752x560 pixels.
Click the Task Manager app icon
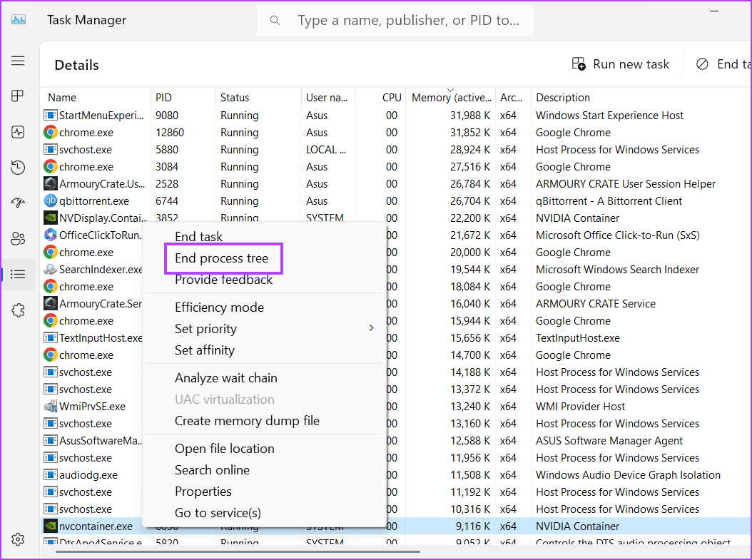19,20
